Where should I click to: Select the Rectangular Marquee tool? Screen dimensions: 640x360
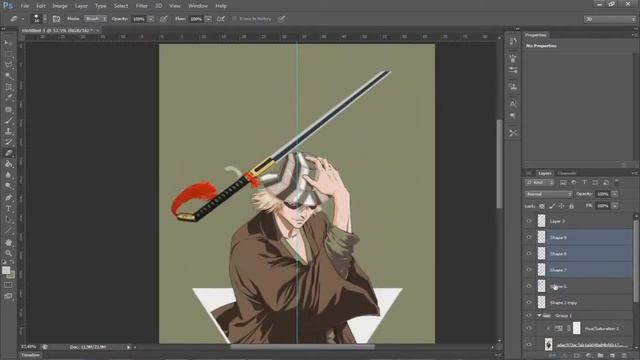pyautogui.click(x=8, y=54)
